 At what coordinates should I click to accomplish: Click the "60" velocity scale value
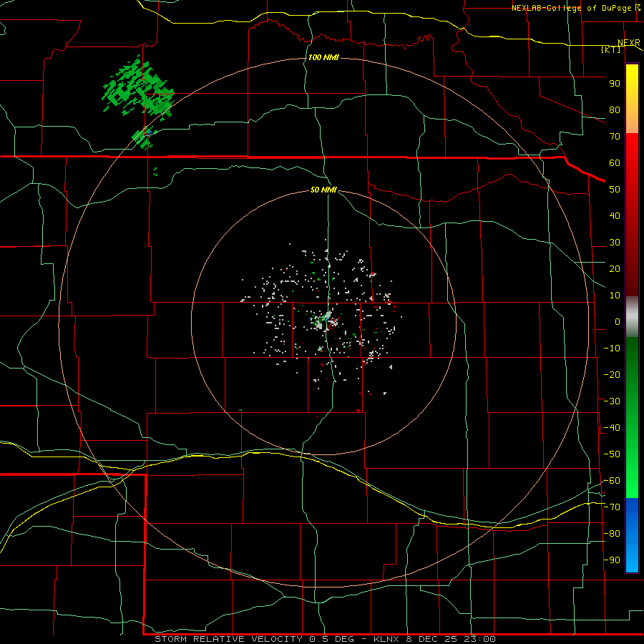(x=615, y=163)
